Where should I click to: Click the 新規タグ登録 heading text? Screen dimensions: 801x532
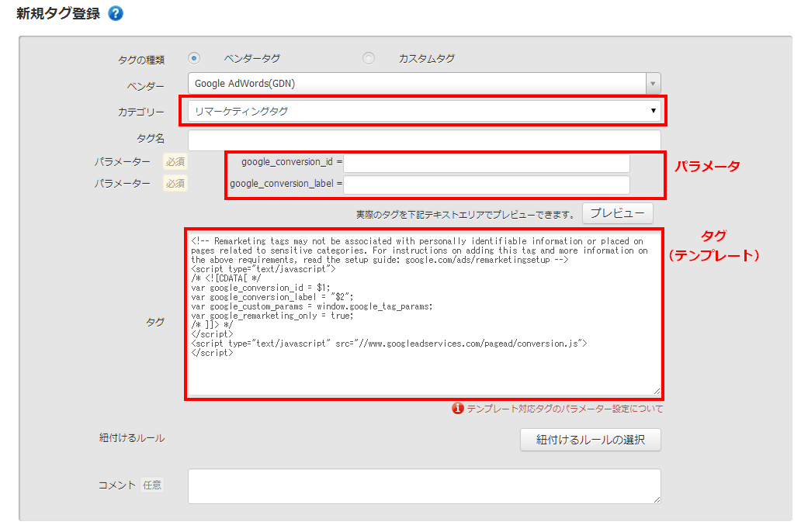click(58, 13)
